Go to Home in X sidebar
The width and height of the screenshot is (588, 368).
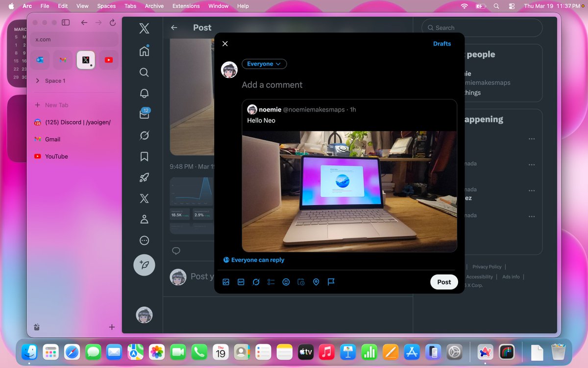[144, 51]
